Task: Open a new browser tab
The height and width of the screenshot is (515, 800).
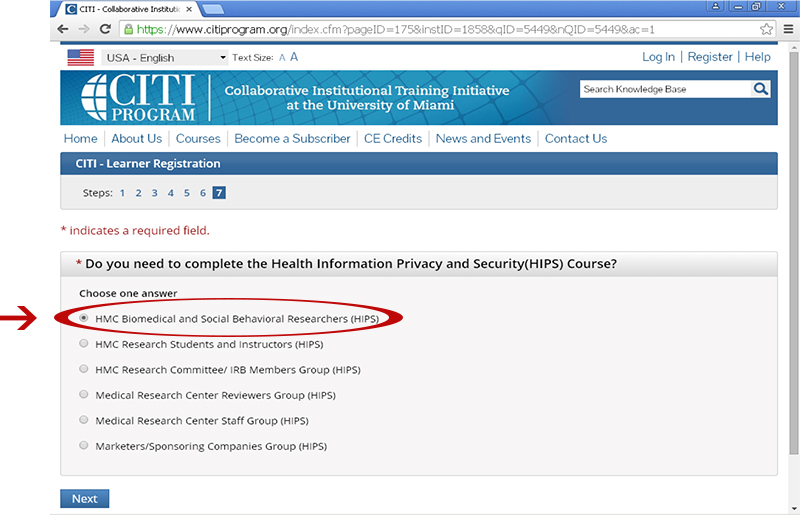Action: [213, 9]
